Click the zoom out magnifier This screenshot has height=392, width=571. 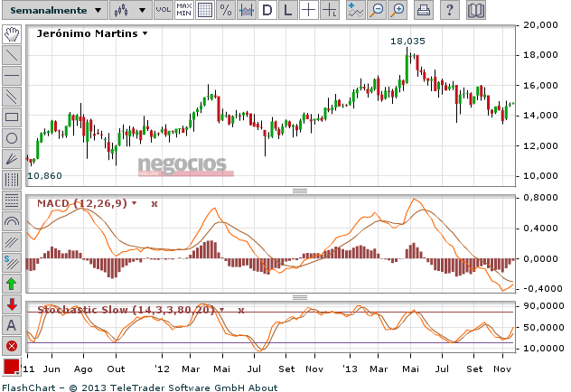(x=377, y=10)
